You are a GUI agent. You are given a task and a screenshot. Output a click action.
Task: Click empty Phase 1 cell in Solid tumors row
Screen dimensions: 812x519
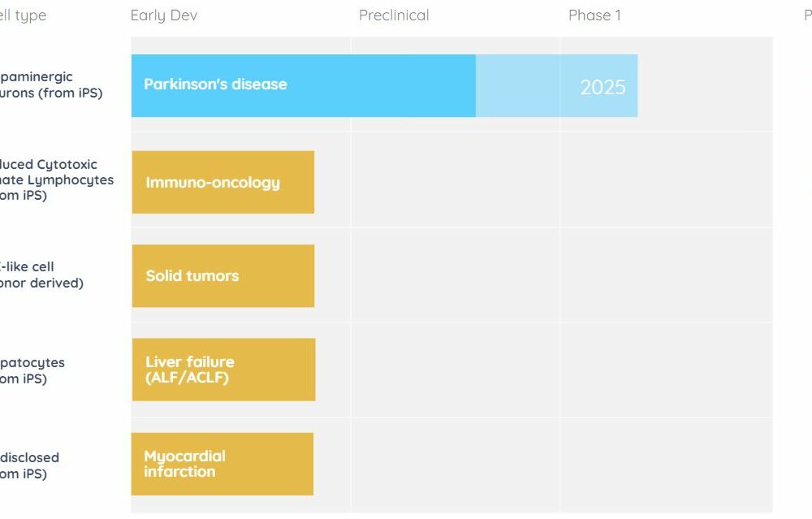[667, 275]
